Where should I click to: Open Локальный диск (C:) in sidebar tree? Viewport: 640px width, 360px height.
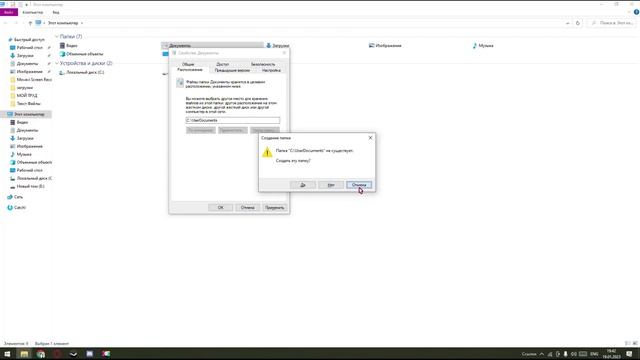(31, 178)
